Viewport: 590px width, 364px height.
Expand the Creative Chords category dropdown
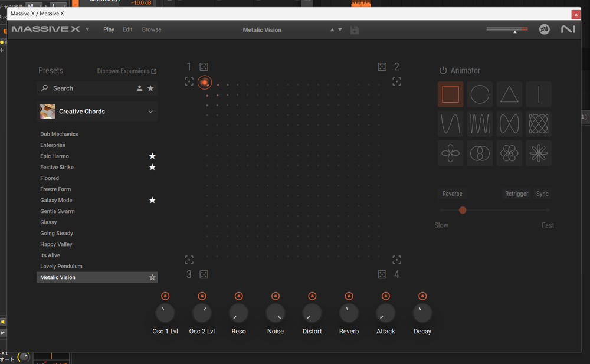pyautogui.click(x=150, y=112)
